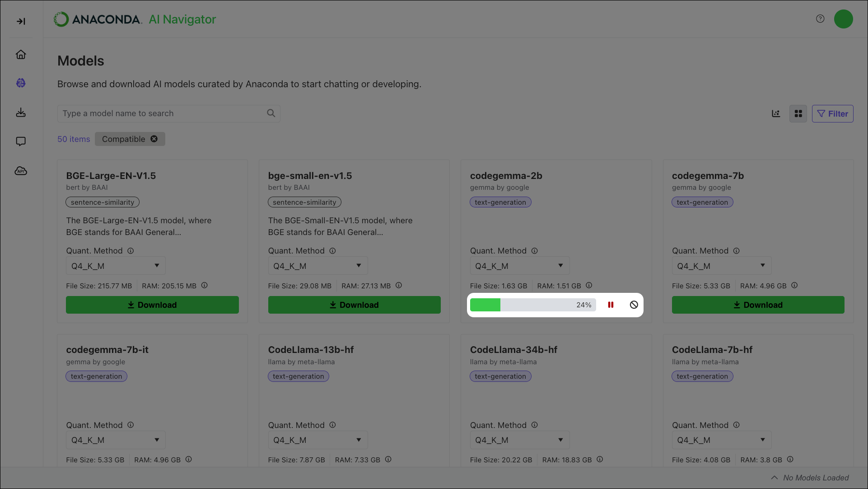This screenshot has width=868, height=489.
Task: Open the codegemma-7b-it model title
Action: 107,350
